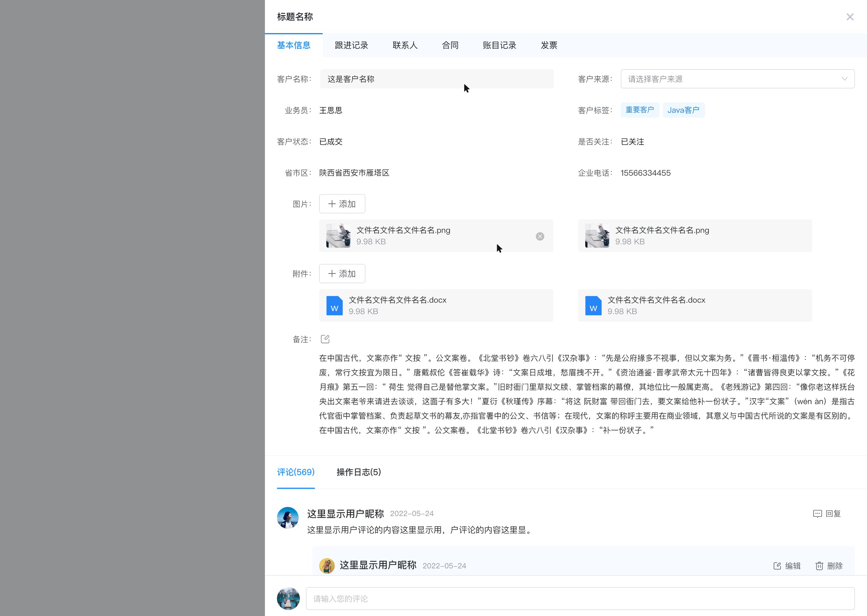Click the 重要客户 tag
The image size is (867, 616).
(x=640, y=110)
